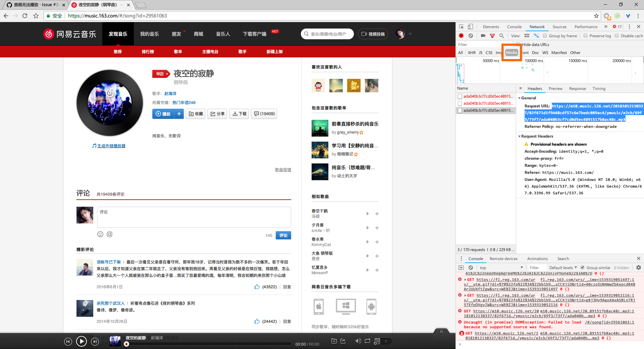
Task: Collapse the General section
Action: tap(520, 98)
